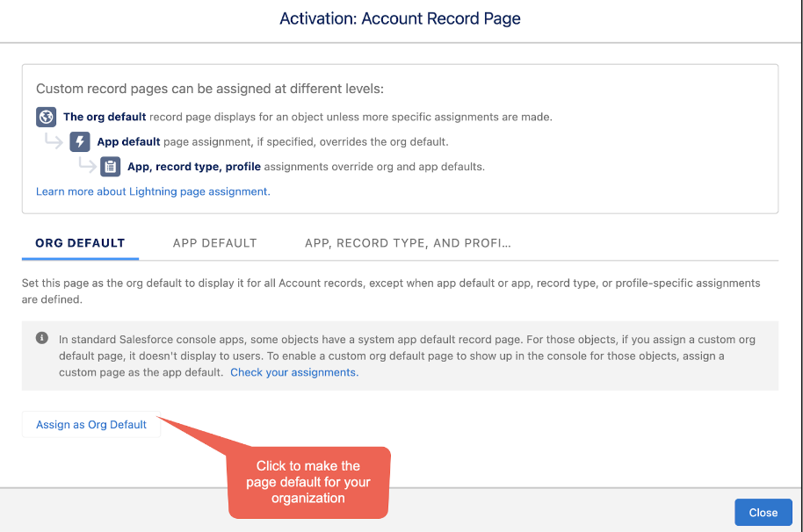Click the bold 'App default' label
Image resolution: width=803 pixels, height=532 pixels.
click(x=128, y=141)
